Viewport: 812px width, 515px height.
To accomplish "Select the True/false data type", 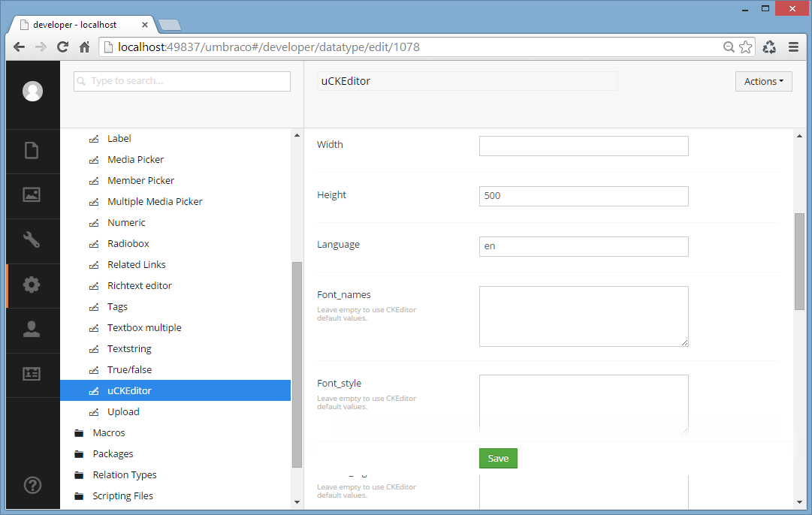I will coord(129,370).
